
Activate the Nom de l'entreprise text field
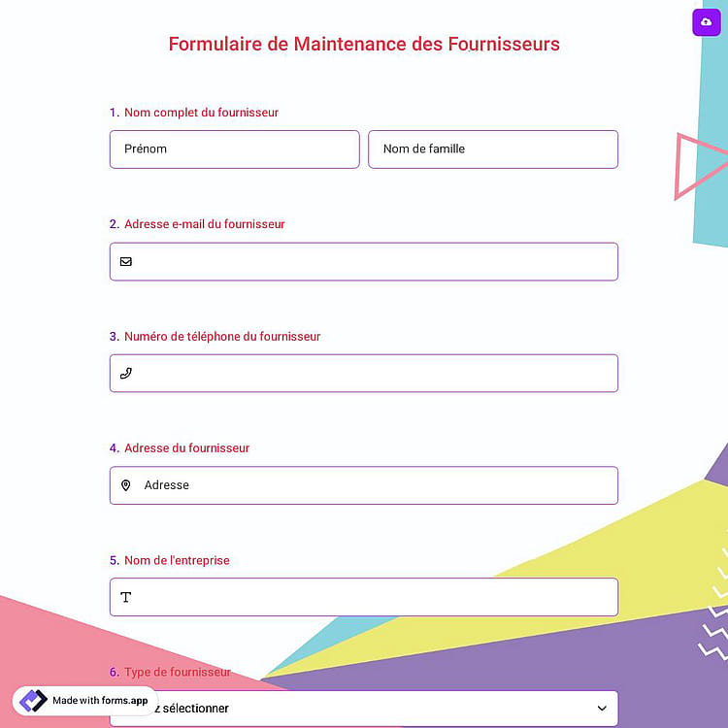pos(364,597)
